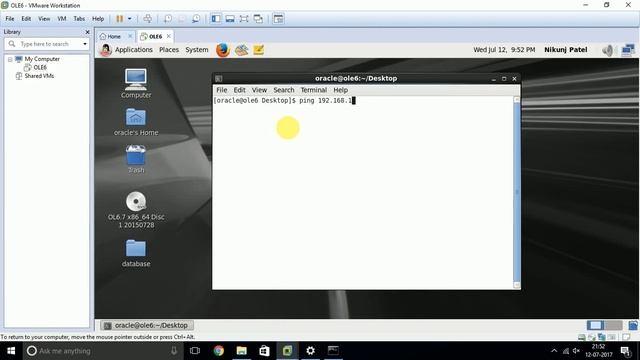The width and height of the screenshot is (640, 360).
Task: Open the VMware Edit menu
Action: pyautogui.click(x=26, y=19)
